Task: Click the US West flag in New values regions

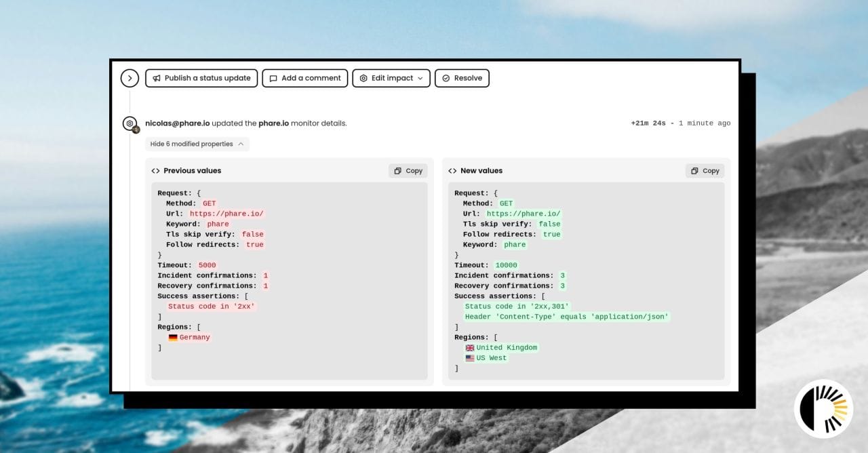Action: pyautogui.click(x=471, y=357)
